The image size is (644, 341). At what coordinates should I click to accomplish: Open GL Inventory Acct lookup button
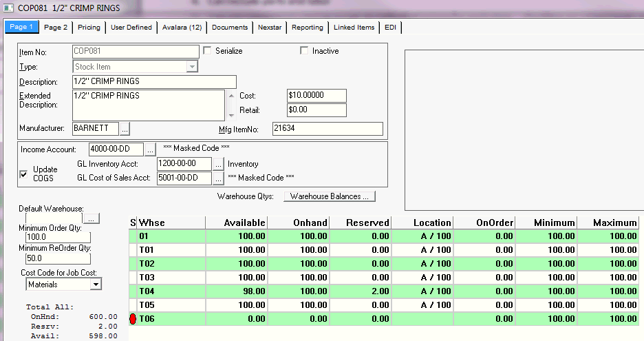[218, 164]
